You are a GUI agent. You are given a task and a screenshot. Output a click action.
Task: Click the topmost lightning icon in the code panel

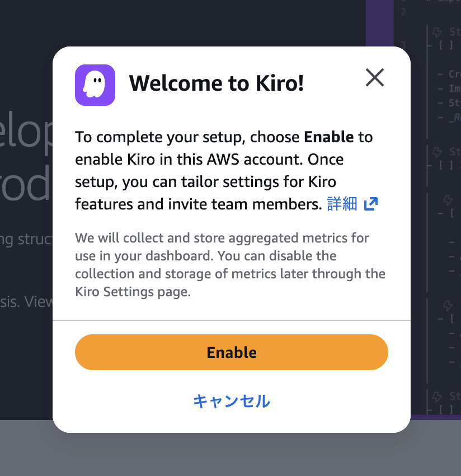439,32
